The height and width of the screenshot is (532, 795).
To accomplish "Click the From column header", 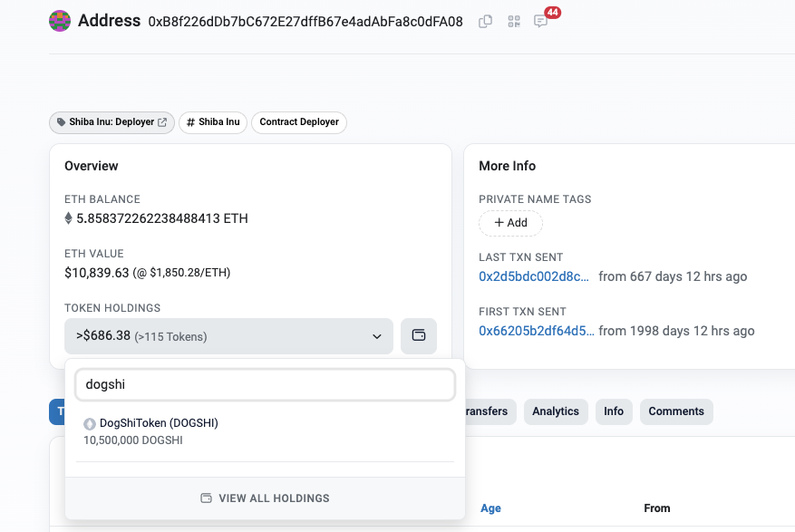I will pos(657,508).
